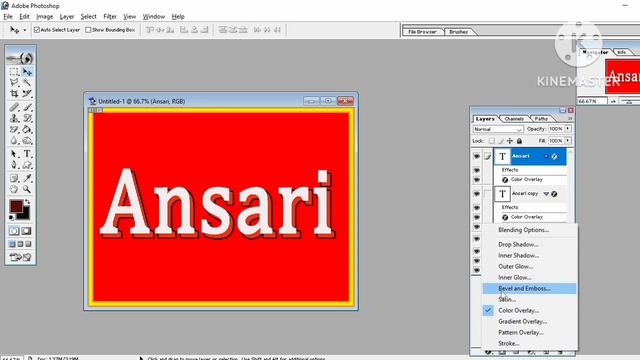Screen dimensions: 640x360
Task: Open the blend mode Normal dropdown
Action: pos(498,129)
